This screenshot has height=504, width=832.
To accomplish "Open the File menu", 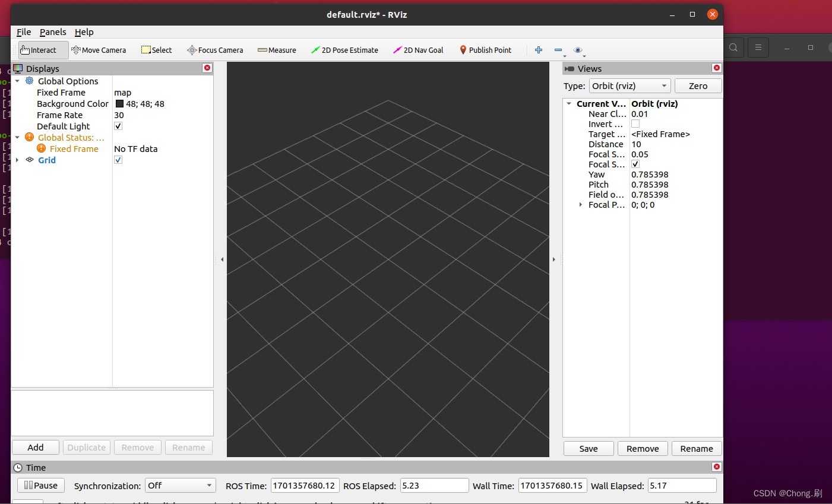I will click(x=23, y=32).
